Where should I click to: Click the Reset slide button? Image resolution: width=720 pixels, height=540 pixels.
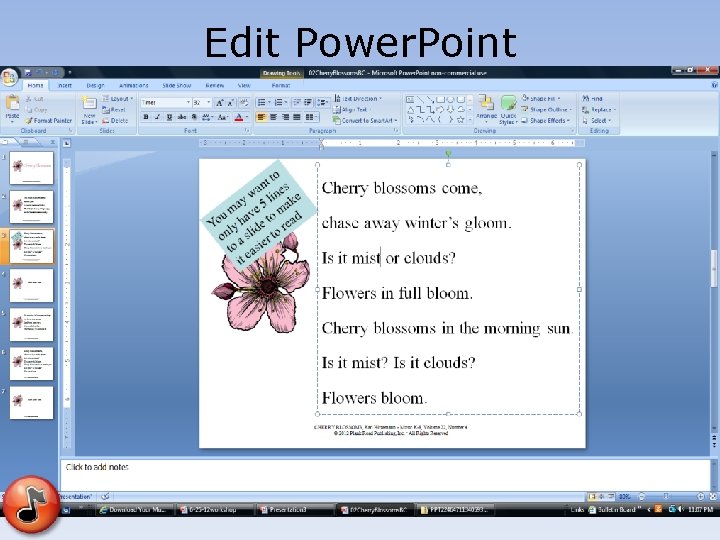pos(114,110)
